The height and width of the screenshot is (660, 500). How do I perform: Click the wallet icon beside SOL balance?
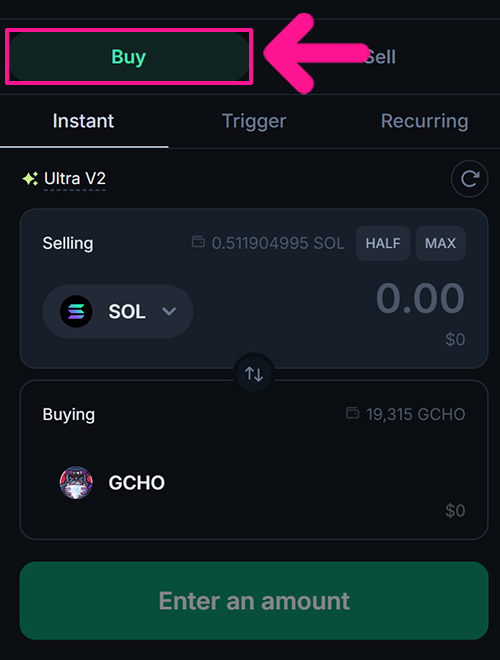click(x=198, y=242)
